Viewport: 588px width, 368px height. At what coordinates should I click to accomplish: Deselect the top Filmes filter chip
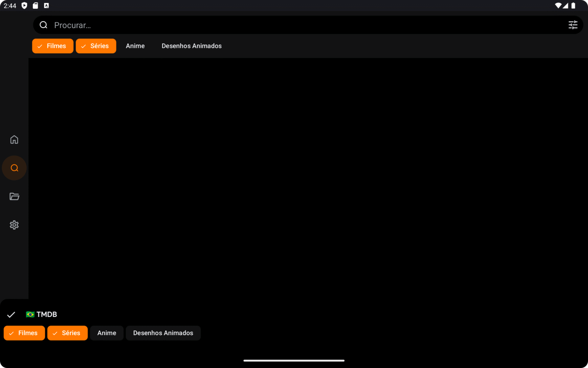[53, 46]
